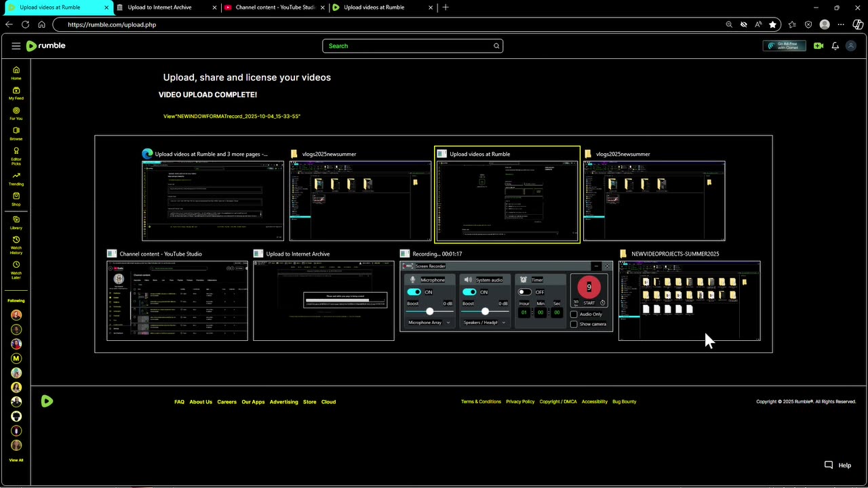Open the Careers footer link
The width and height of the screenshot is (868, 488).
click(x=226, y=402)
